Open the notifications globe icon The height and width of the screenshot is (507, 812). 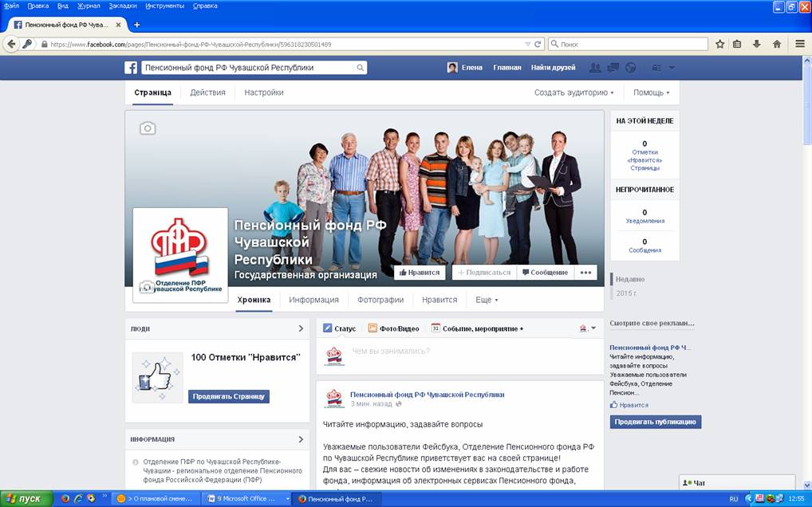pyautogui.click(x=630, y=68)
